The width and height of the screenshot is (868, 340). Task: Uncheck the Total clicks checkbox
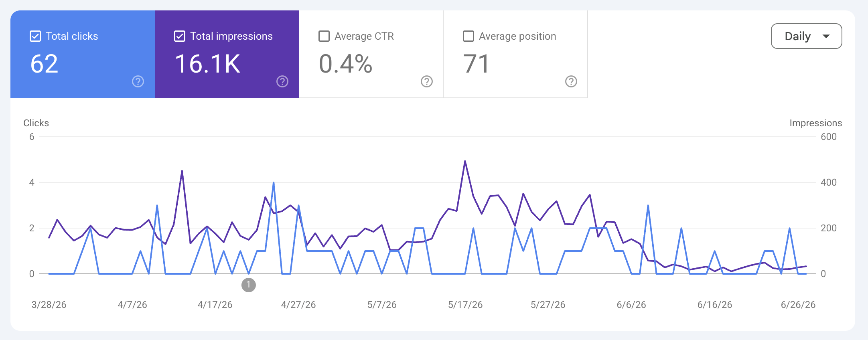tap(35, 36)
